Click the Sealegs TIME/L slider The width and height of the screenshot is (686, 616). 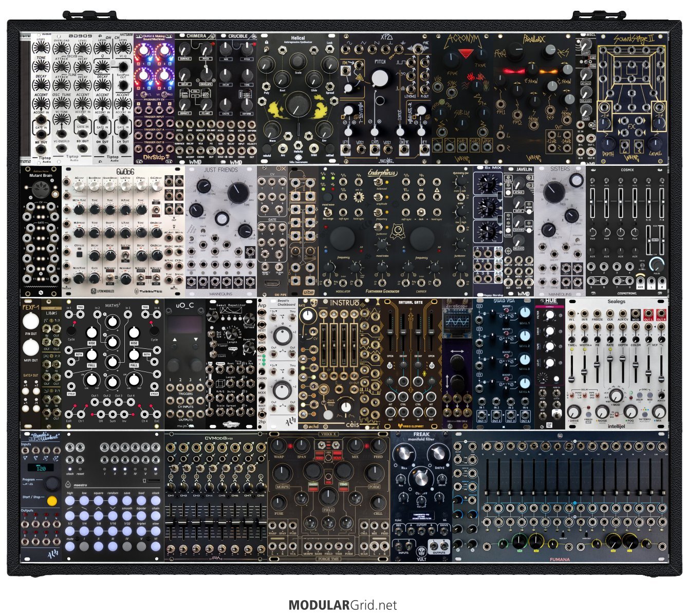click(572, 370)
